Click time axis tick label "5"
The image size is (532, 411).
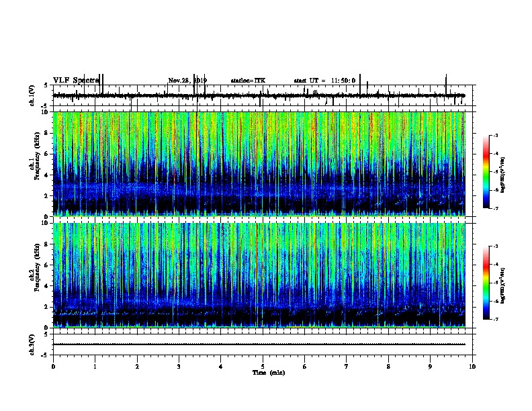pyautogui.click(x=263, y=367)
